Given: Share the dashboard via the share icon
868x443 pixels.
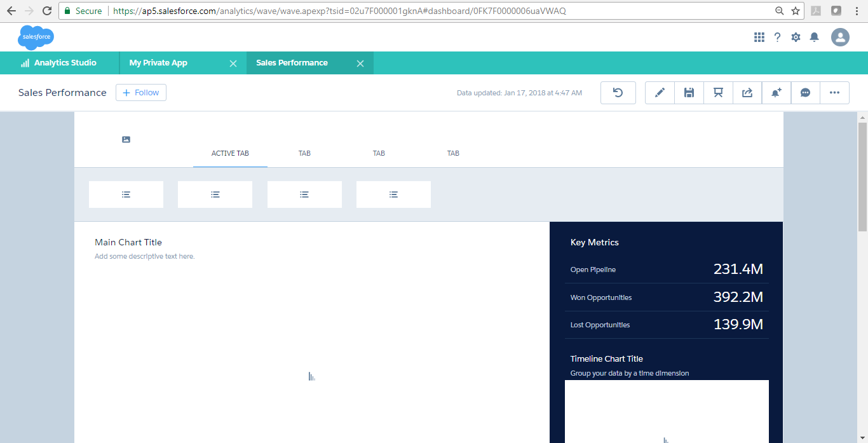Looking at the screenshot, I should pos(747,92).
